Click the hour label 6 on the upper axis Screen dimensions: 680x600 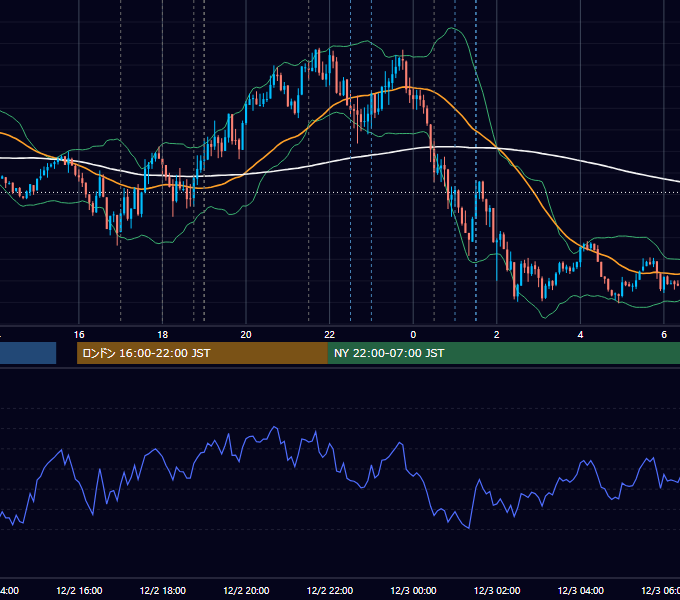[664, 335]
